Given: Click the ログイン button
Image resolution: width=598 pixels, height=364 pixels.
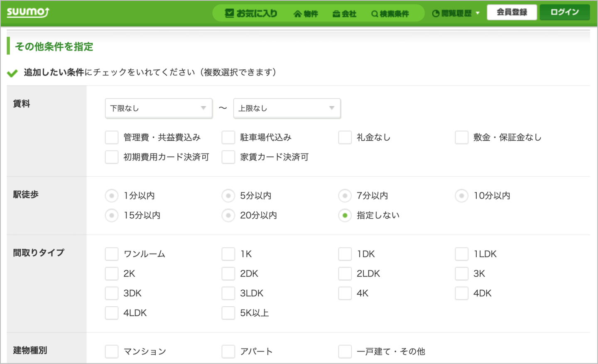Looking at the screenshot, I should coord(564,12).
